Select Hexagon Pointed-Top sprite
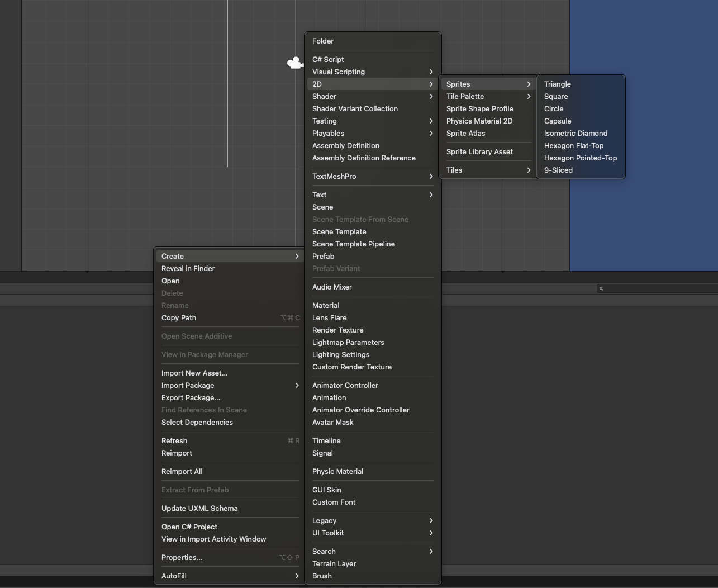 pyautogui.click(x=581, y=158)
